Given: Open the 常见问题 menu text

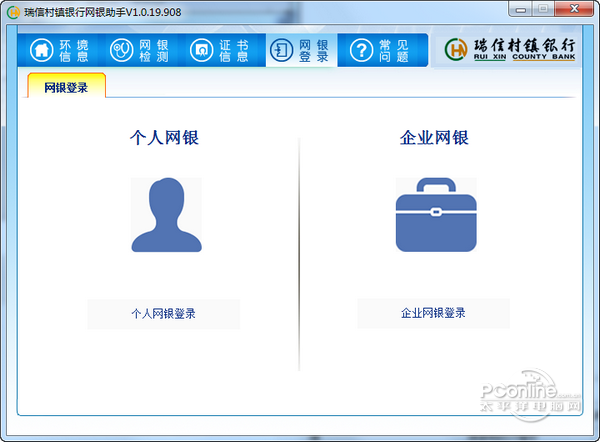Looking at the screenshot, I should click(394, 51).
